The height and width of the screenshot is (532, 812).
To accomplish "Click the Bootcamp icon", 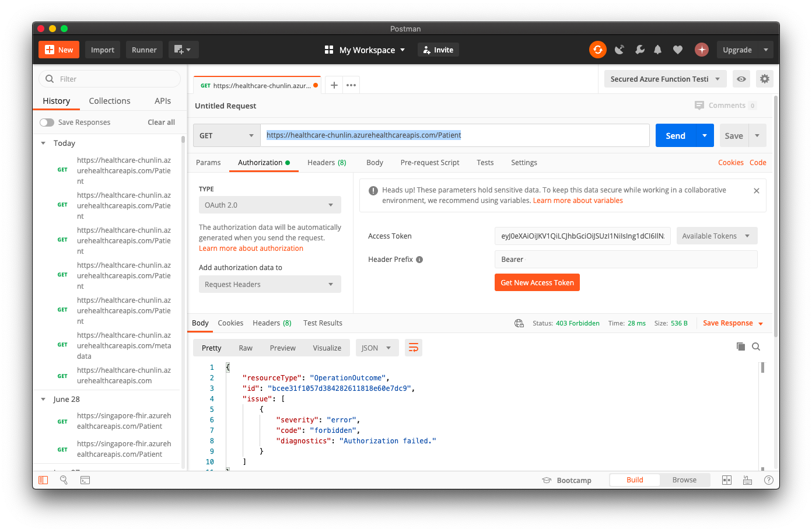I will click(x=547, y=480).
